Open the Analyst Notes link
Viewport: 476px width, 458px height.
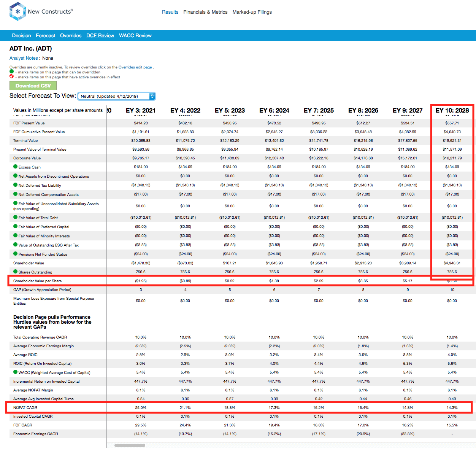click(x=24, y=58)
